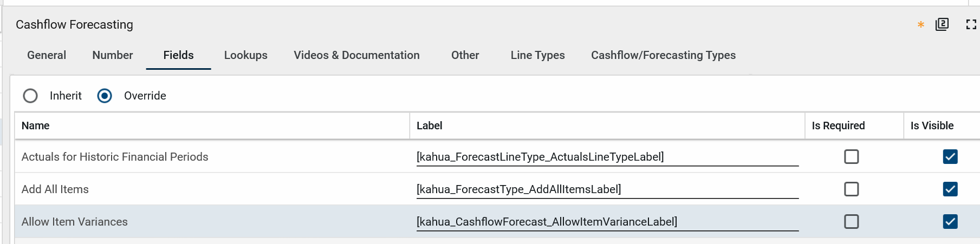This screenshot has height=244, width=980.
Task: Switch to the General tab
Action: click(47, 55)
